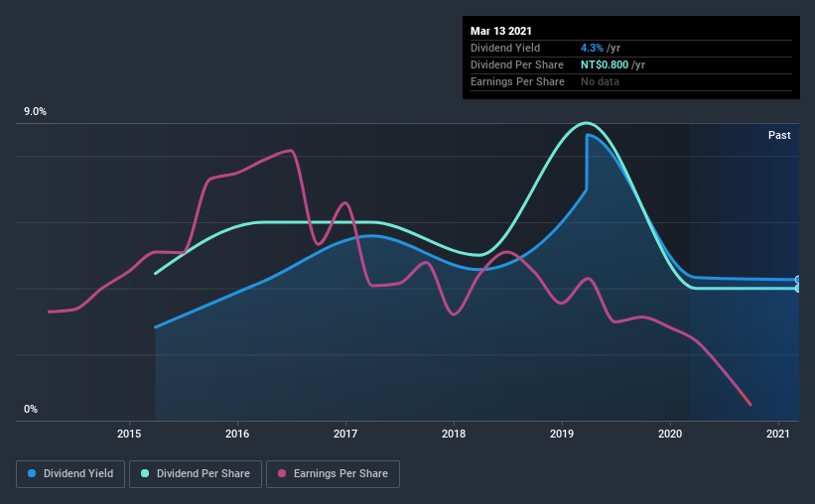Click the 4.3% dividend yield value
The image size is (815, 504).
[x=592, y=48]
